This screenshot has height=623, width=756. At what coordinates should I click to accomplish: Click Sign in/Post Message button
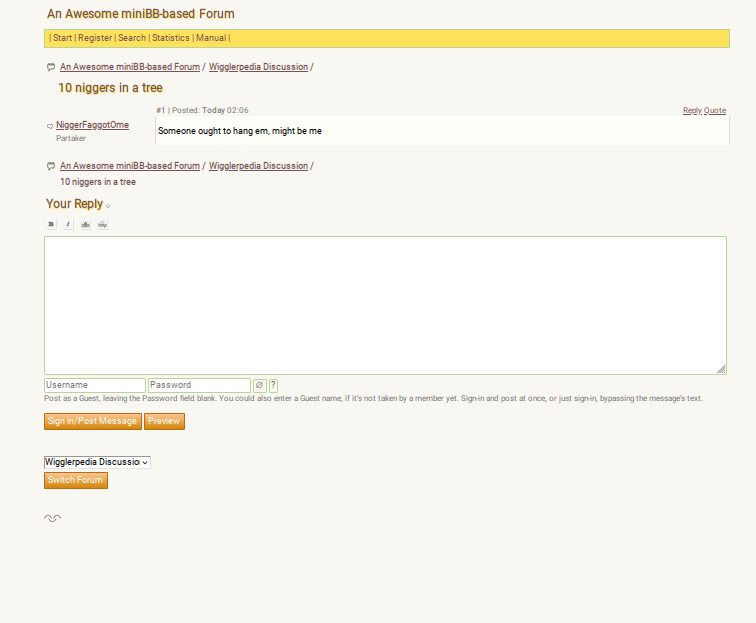pos(93,421)
